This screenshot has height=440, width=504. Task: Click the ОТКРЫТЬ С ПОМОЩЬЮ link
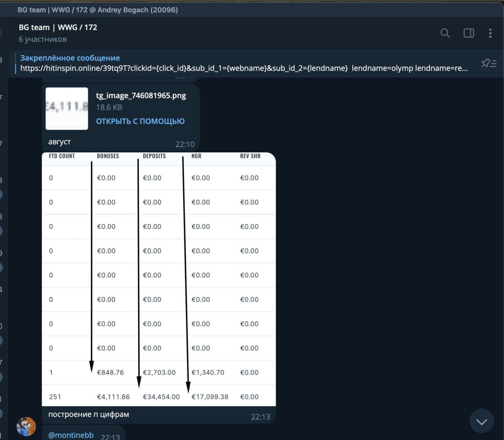140,121
